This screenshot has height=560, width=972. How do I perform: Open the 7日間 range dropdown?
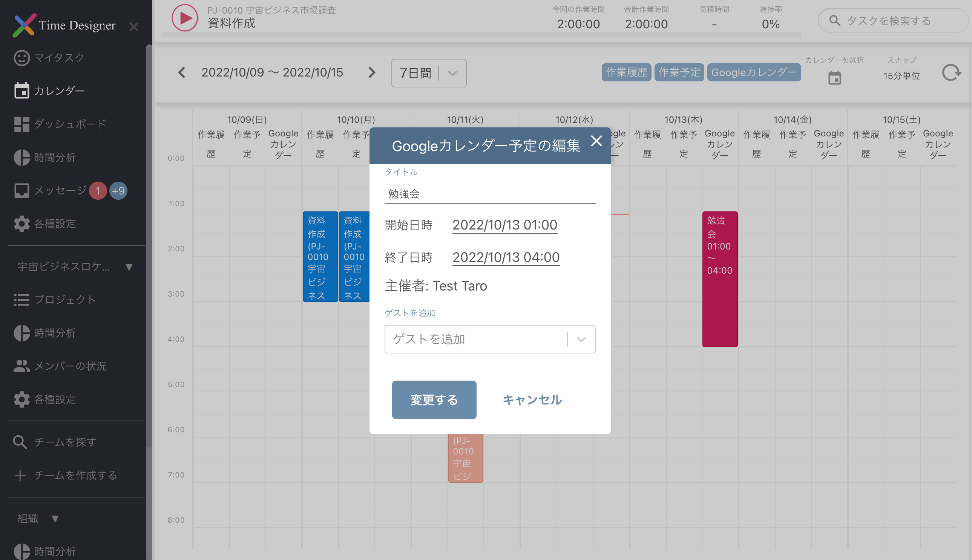pos(428,73)
